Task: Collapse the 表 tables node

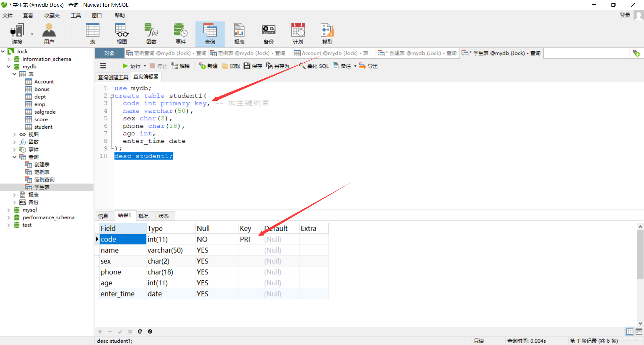Action: coord(14,74)
